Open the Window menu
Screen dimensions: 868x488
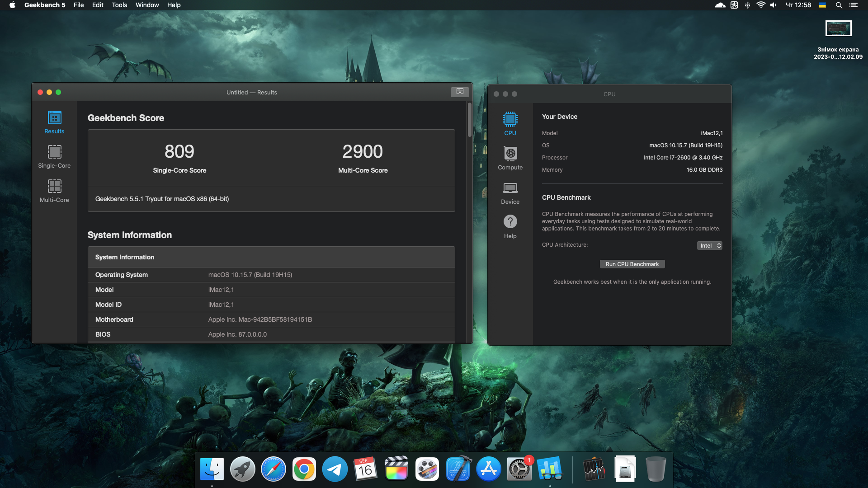coord(147,5)
